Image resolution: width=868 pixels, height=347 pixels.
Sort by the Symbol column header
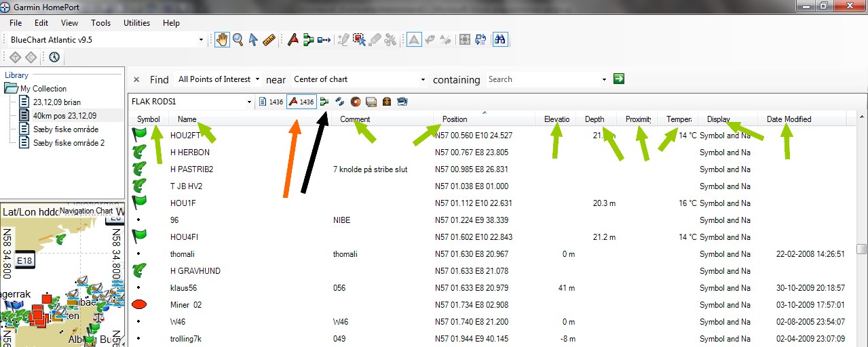tap(148, 119)
